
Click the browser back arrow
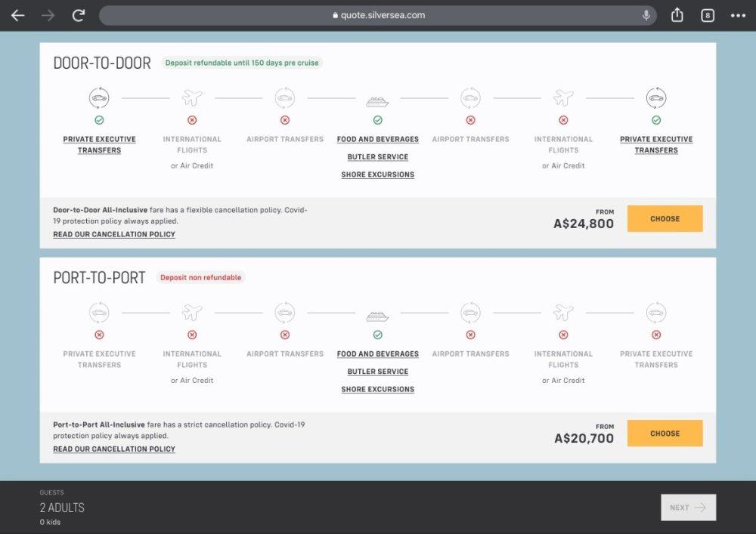[18, 15]
